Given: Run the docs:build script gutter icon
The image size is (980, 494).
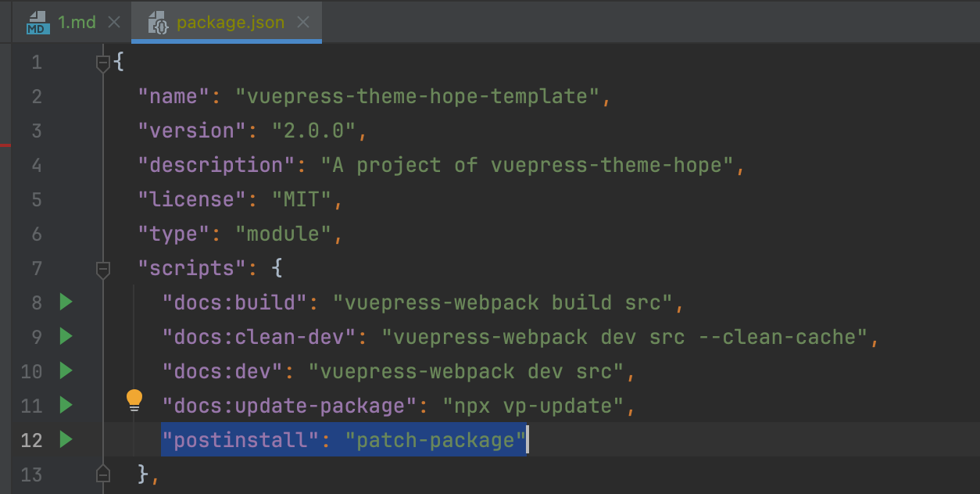Looking at the screenshot, I should (66, 302).
